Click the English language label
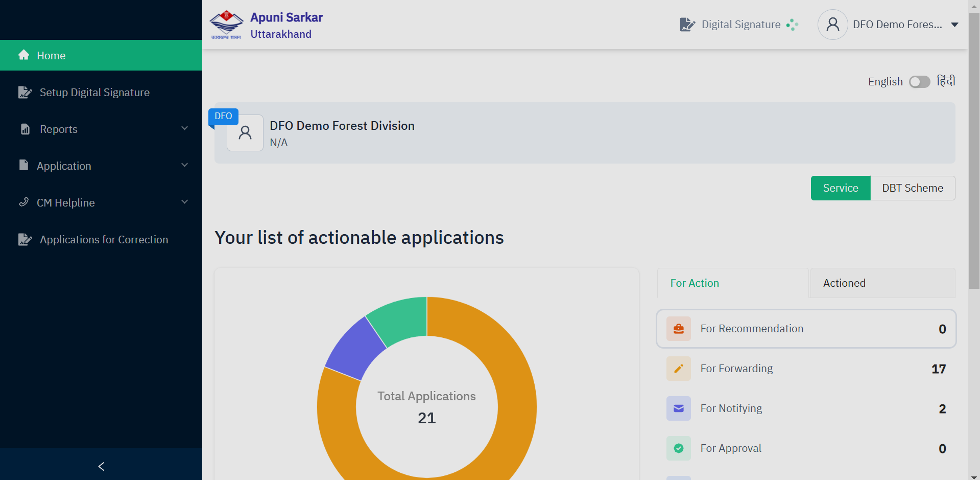 (x=886, y=82)
